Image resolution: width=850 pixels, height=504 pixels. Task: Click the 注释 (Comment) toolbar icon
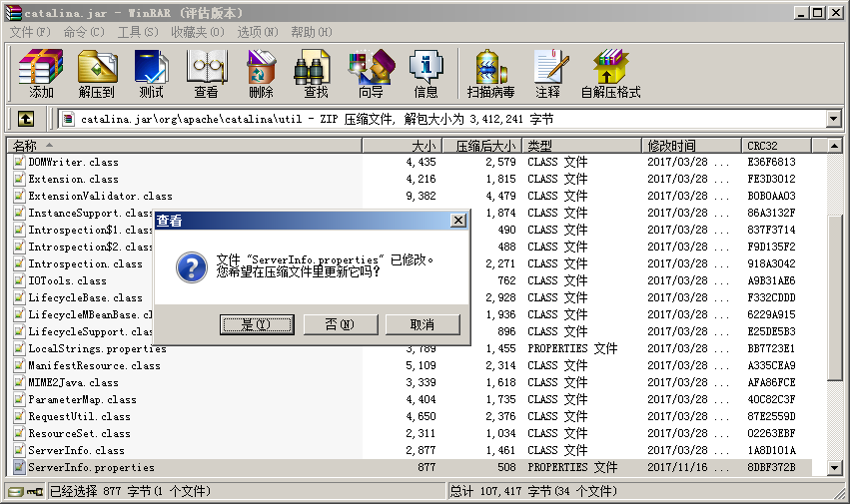548,74
